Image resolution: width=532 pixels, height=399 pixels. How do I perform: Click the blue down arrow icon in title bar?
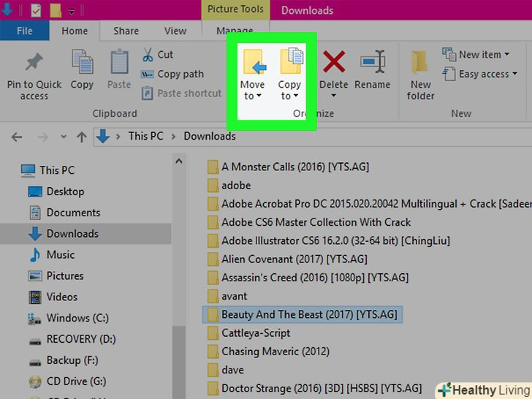click(x=7, y=9)
